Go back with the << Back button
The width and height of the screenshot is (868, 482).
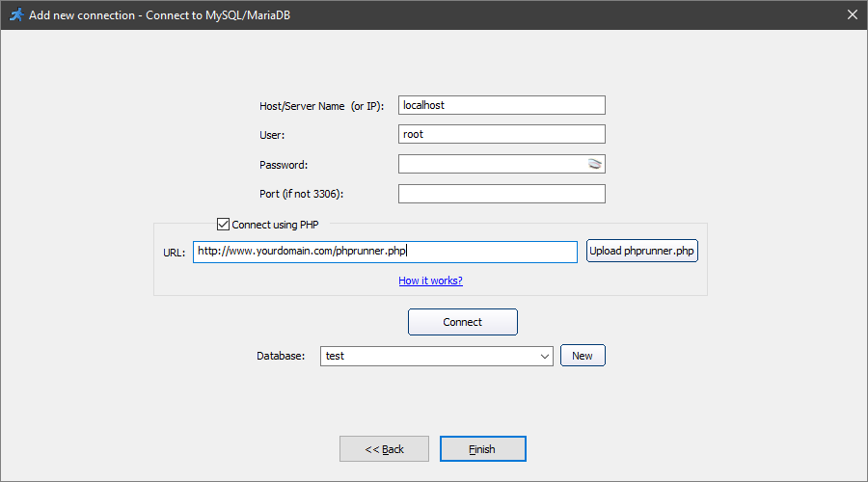pos(384,449)
